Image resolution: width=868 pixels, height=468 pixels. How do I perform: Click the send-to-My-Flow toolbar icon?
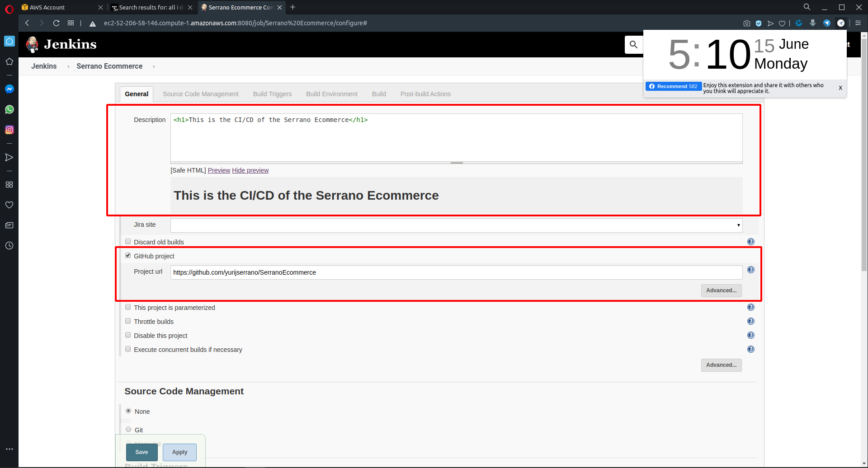(x=770, y=23)
